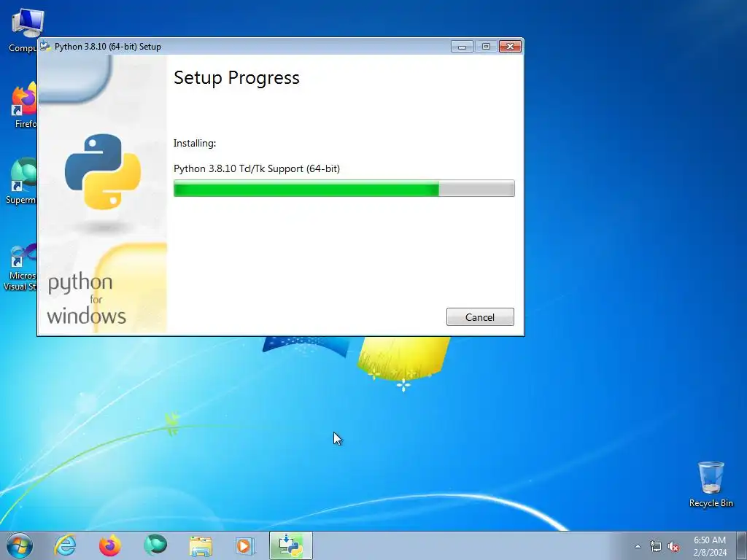Click the 'Installing:' label
The image size is (747, 560).
[x=194, y=143]
